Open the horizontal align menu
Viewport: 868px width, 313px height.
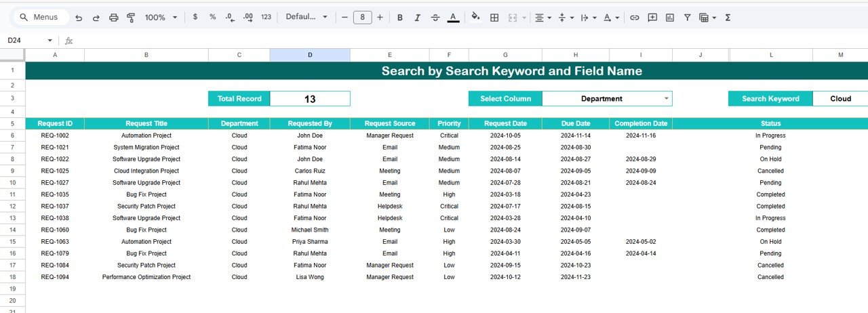pos(542,18)
